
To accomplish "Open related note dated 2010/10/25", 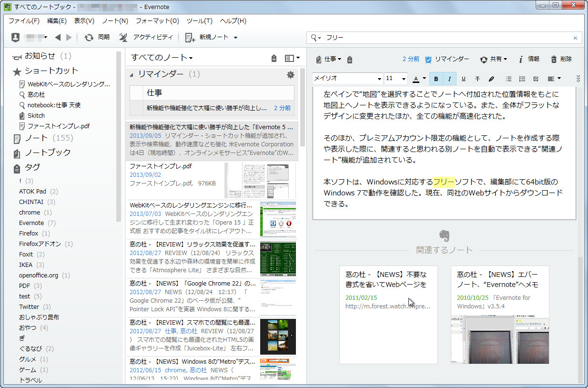I will click(x=500, y=315).
